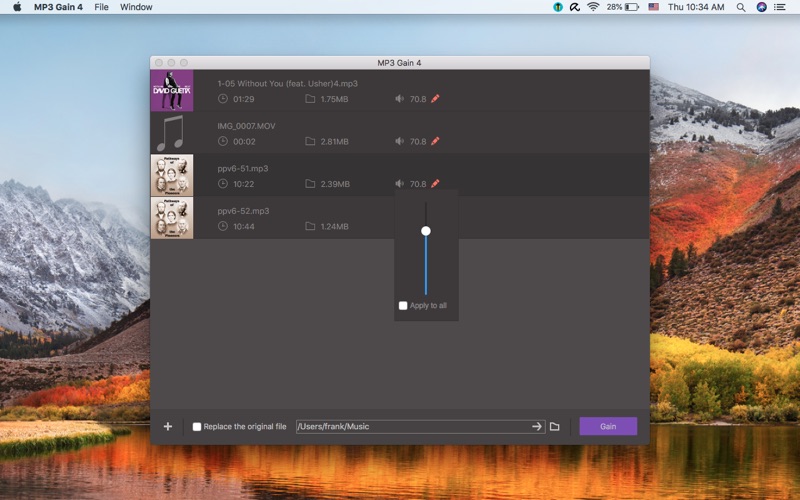The height and width of the screenshot is (500, 800).
Task: Enable the Apply to all checkbox
Action: pos(403,306)
